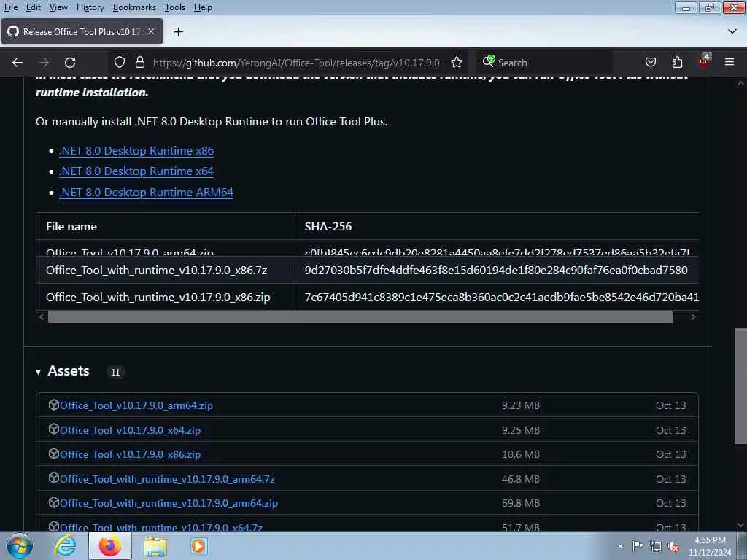This screenshot has width=747, height=560.
Task: Open Windows Explorer from the taskbar
Action: (x=155, y=547)
